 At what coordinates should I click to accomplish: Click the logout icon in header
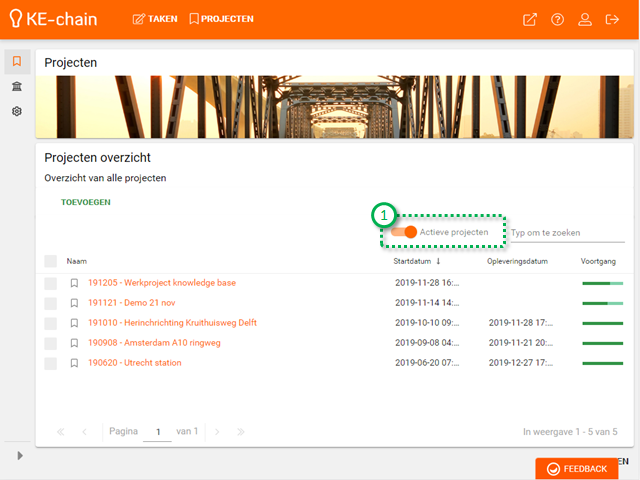(612, 19)
